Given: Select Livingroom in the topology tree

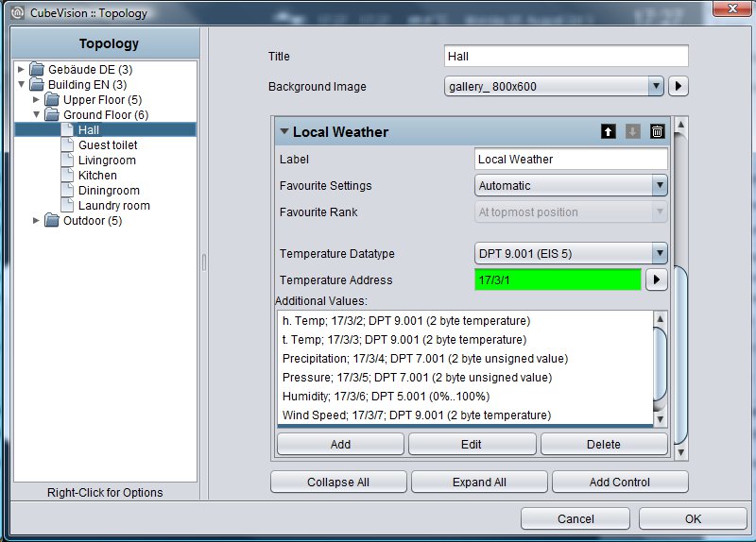Looking at the screenshot, I should 107,160.
